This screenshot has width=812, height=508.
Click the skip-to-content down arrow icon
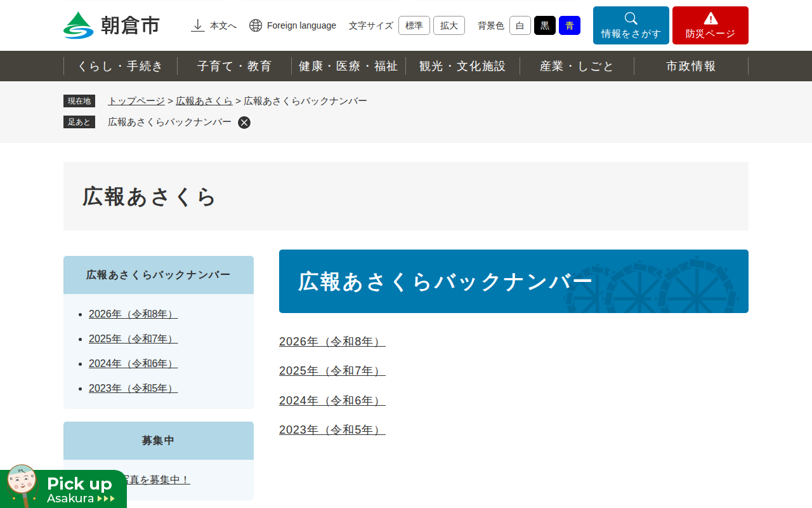tap(198, 25)
